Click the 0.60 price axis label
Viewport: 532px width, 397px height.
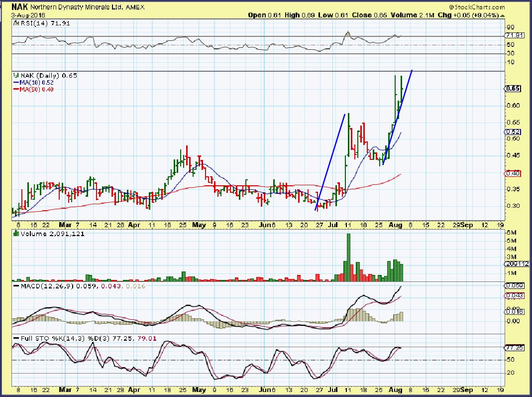513,106
